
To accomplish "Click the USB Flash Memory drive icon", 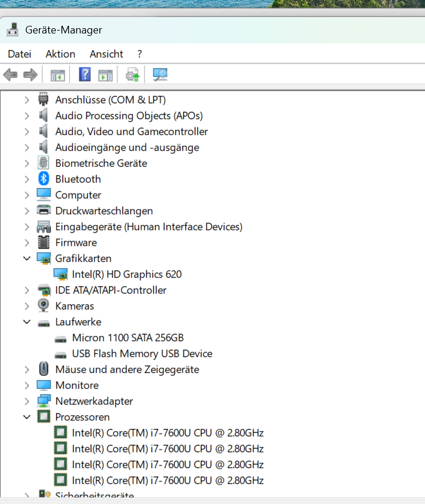I will pyautogui.click(x=61, y=355).
